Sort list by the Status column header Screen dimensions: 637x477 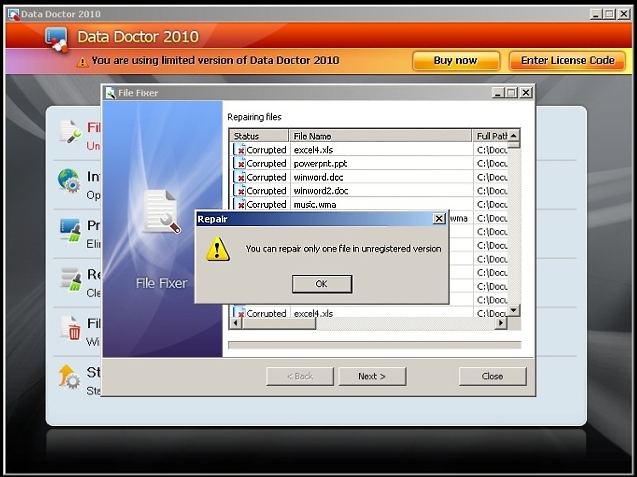[x=258, y=136]
